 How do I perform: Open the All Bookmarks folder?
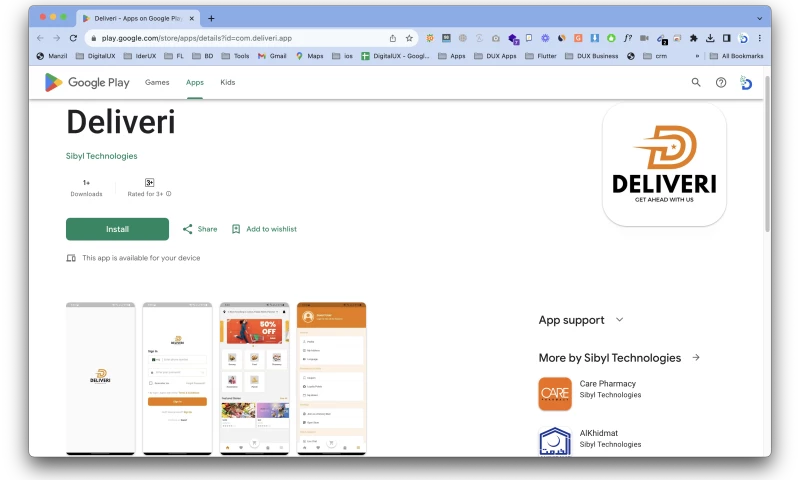click(x=736, y=56)
